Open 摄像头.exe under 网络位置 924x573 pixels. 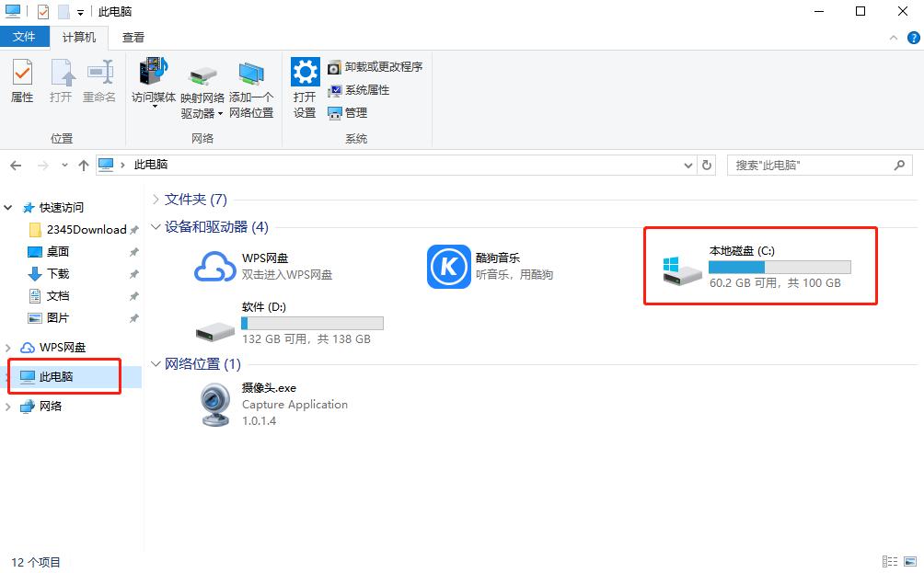[x=214, y=403]
